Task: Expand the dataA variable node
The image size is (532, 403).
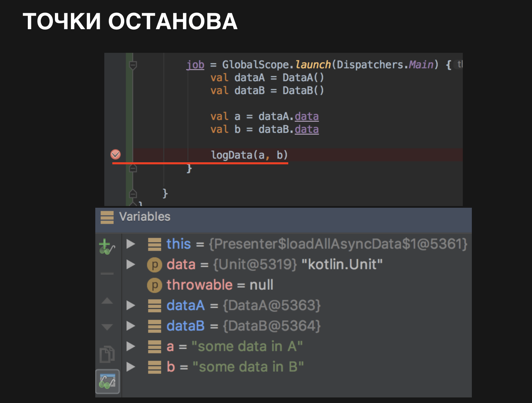Action: [131, 305]
